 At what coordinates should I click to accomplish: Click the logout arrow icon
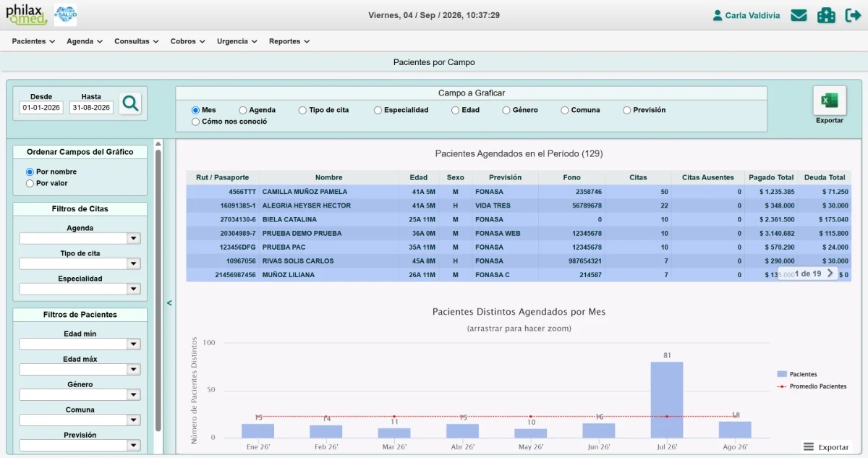pos(853,15)
